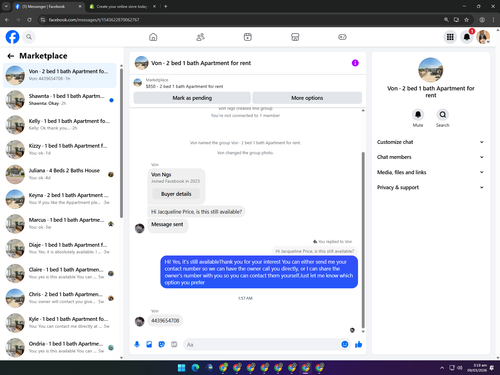Viewport: 500px width, 375px height.
Task: Expand the Customize chat section
Action: (430, 142)
